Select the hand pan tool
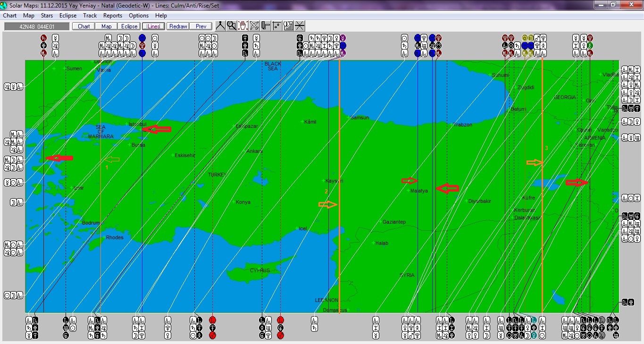The height and width of the screenshot is (344, 644). [x=243, y=26]
